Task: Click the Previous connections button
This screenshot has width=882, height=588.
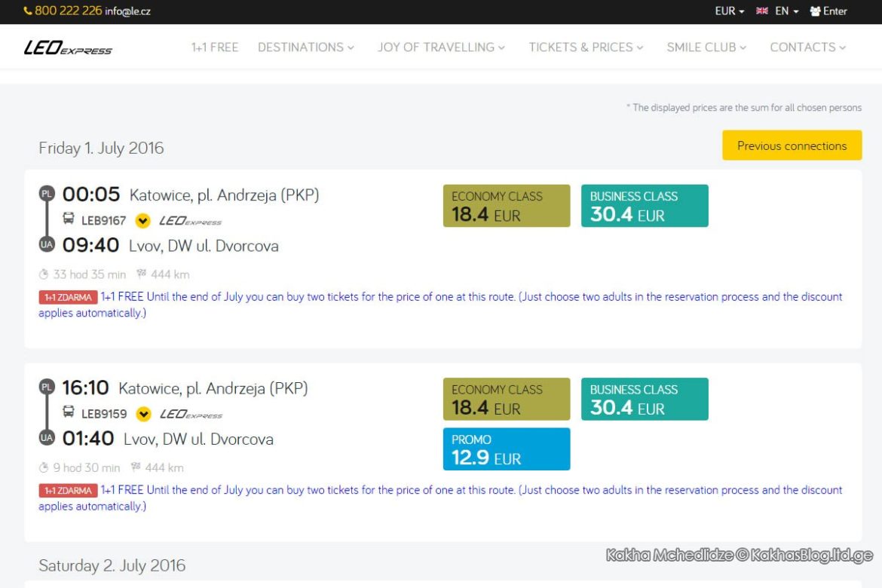Action: click(x=792, y=145)
